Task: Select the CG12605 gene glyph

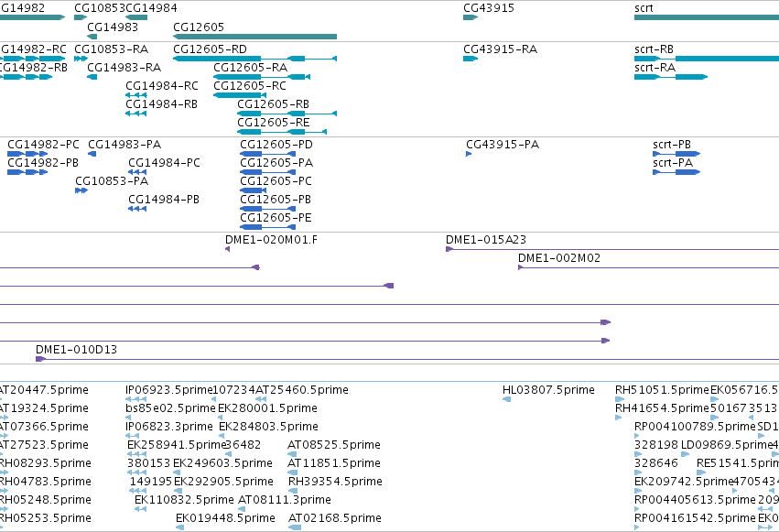Action: pyautogui.click(x=254, y=37)
